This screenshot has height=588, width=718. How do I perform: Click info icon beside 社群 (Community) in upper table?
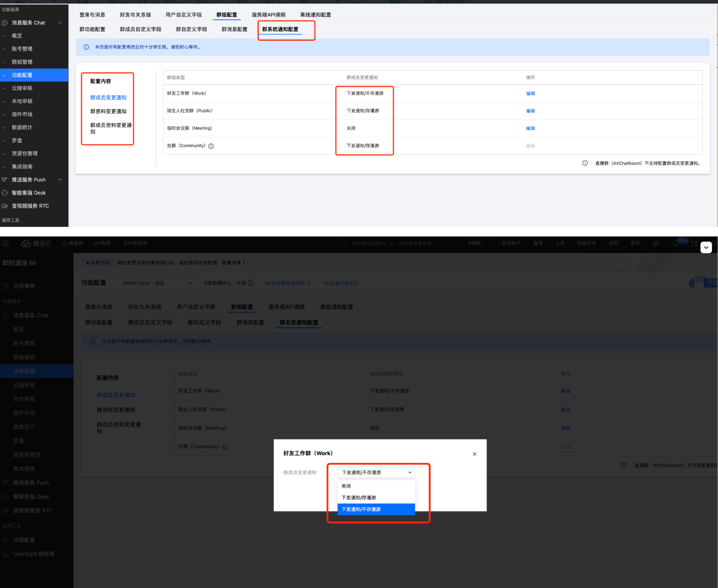pyautogui.click(x=211, y=146)
